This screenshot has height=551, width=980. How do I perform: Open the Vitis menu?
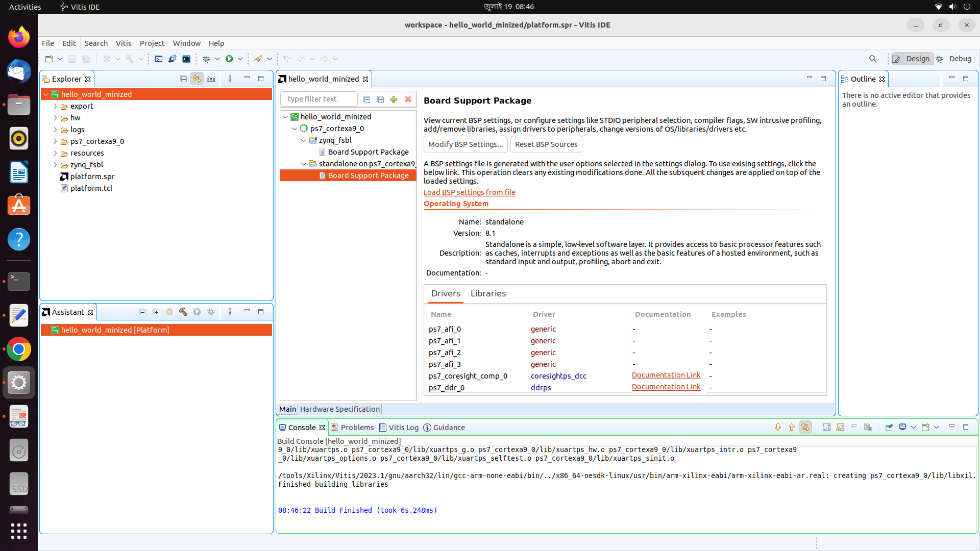coord(123,43)
